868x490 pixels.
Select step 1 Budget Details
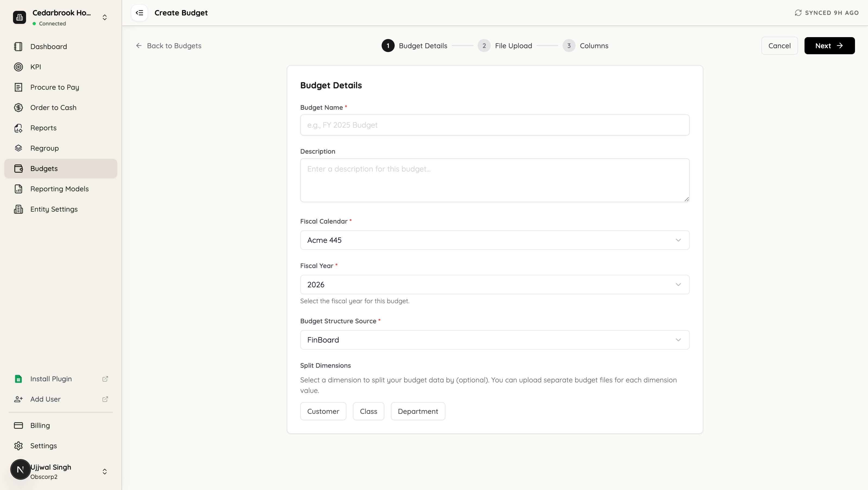click(x=414, y=46)
